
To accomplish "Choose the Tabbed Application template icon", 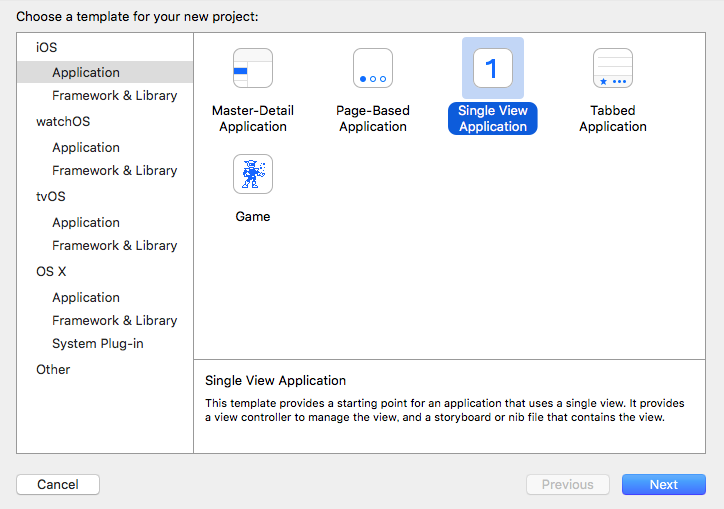I will [x=613, y=68].
